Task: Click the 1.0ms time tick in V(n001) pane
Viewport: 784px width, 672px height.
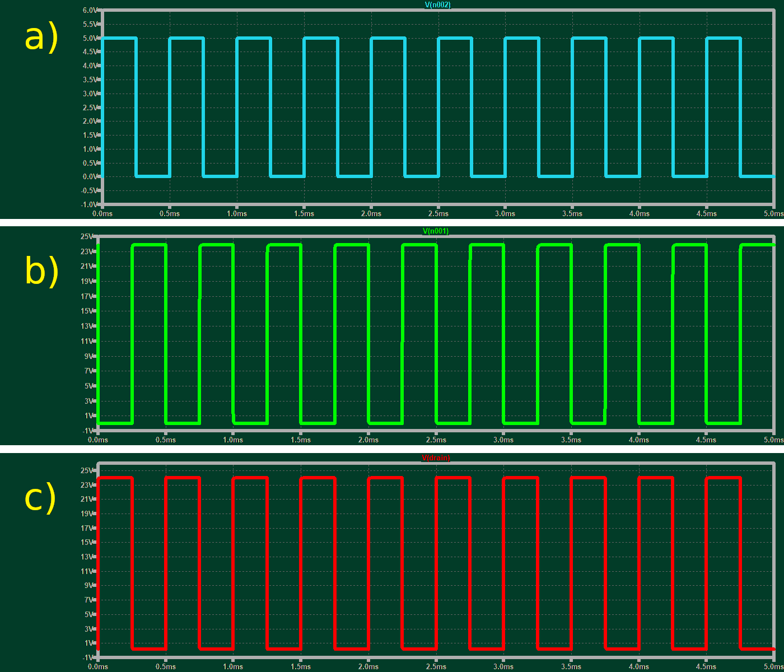Action: [233, 440]
